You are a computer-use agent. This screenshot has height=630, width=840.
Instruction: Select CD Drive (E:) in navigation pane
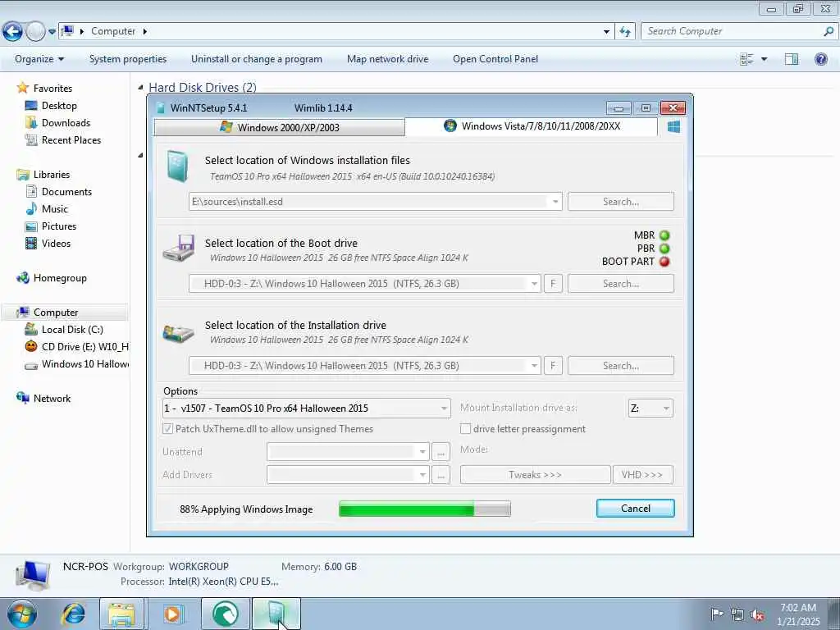76,347
